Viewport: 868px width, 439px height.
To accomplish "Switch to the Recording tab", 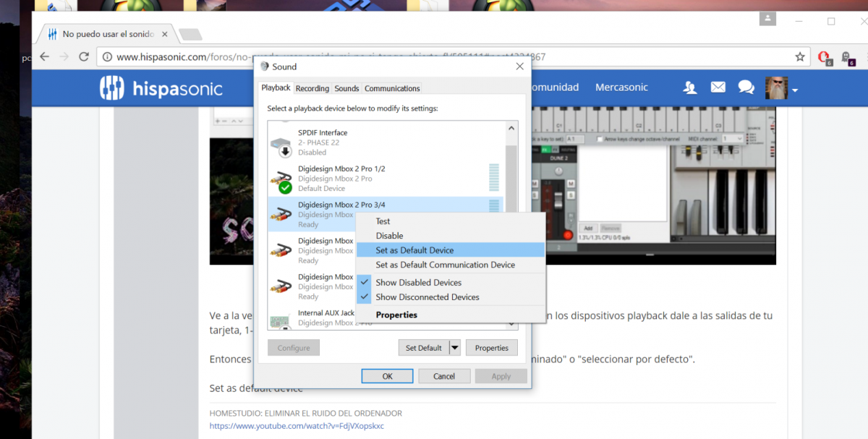I will click(x=312, y=88).
